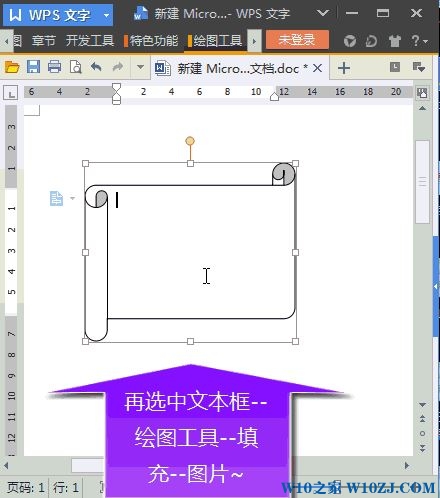Click the 页码: 1 status bar entry
The height and width of the screenshot is (498, 440).
[x=26, y=488]
